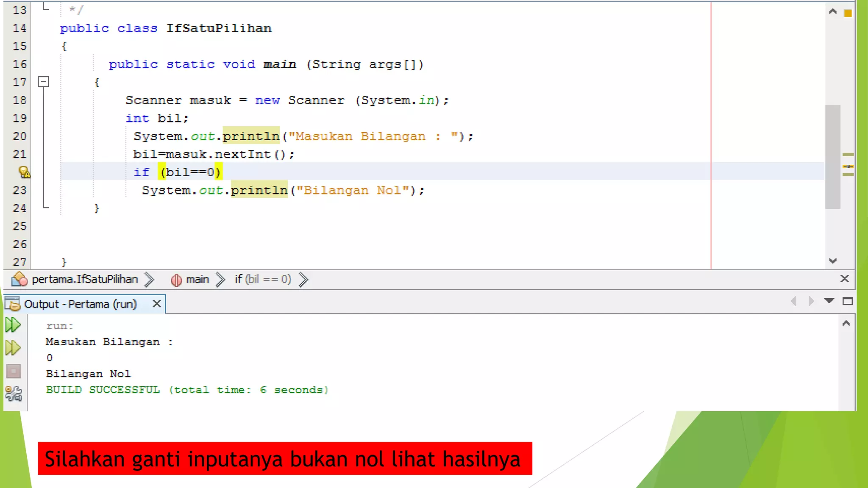Close the Output - Pertama (run) tab
Screen dimensions: 868x488
pyautogui.click(x=156, y=304)
